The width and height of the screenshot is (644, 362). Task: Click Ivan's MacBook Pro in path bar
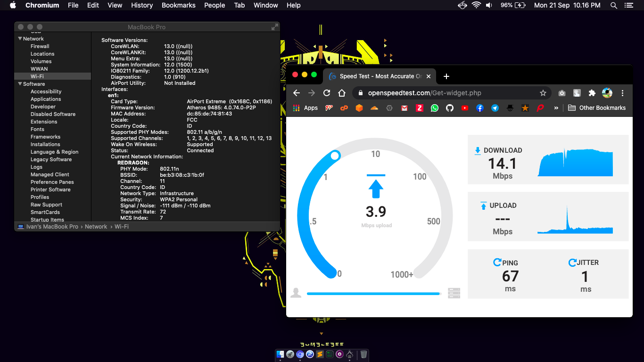point(48,227)
